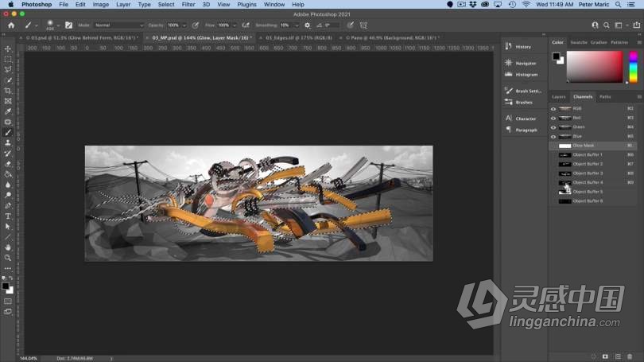Open the brush blending Mode dropdown
The image size is (644, 362).
(118, 25)
